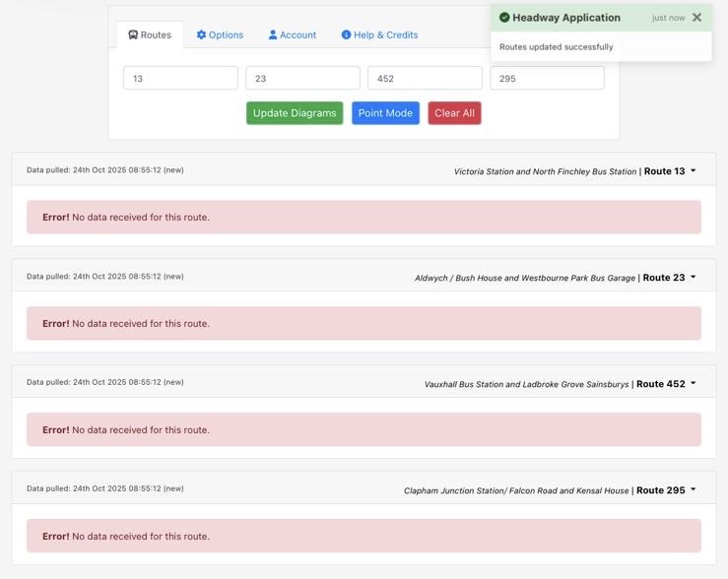This screenshot has width=728, height=579.
Task: Click 'Clapham Junction Station/ Falcon Road and Kensal House'
Action: tap(516, 490)
